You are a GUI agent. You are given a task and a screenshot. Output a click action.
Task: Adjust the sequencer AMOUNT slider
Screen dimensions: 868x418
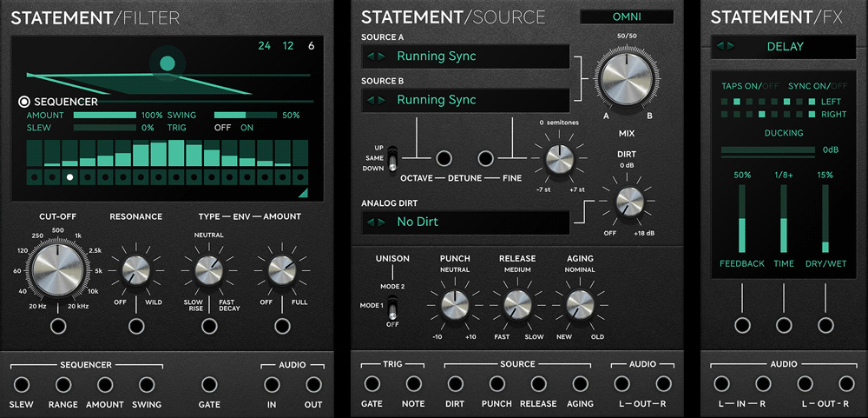[x=105, y=116]
